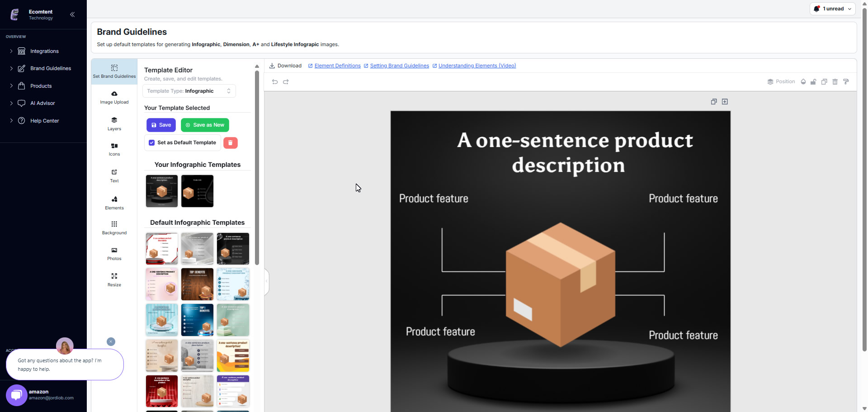Image resolution: width=868 pixels, height=412 pixels.
Task: Click the opacity droplet icon
Action: (803, 82)
